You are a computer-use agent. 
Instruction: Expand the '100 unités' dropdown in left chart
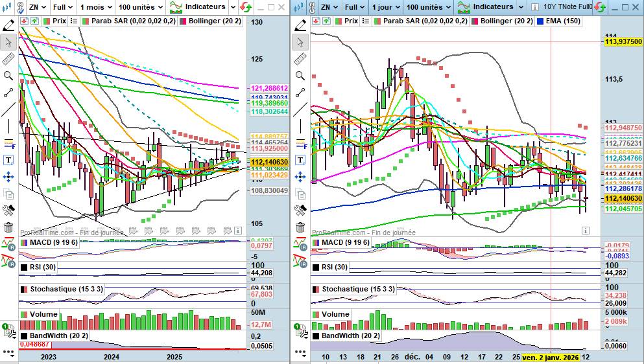coord(140,7)
